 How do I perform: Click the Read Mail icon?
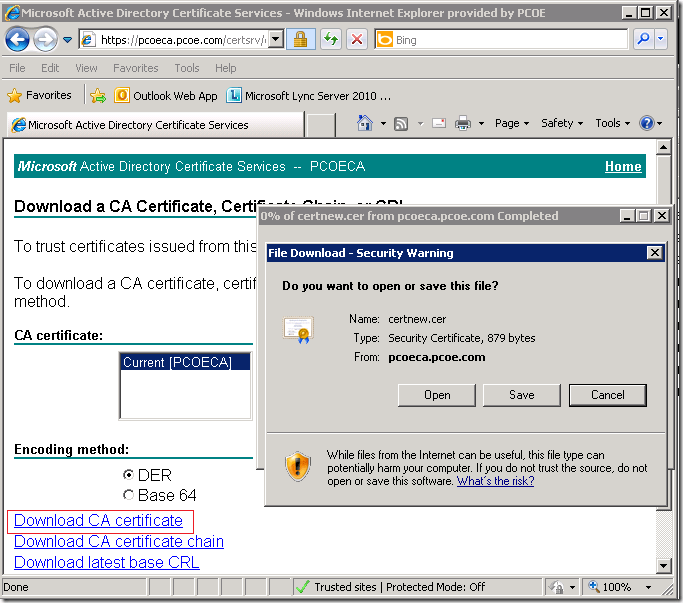tap(439, 123)
